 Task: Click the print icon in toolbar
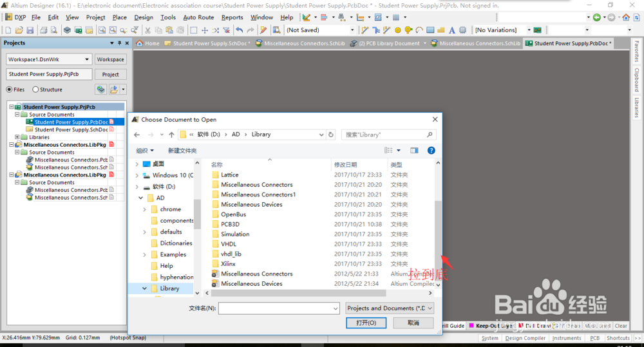[43, 30]
